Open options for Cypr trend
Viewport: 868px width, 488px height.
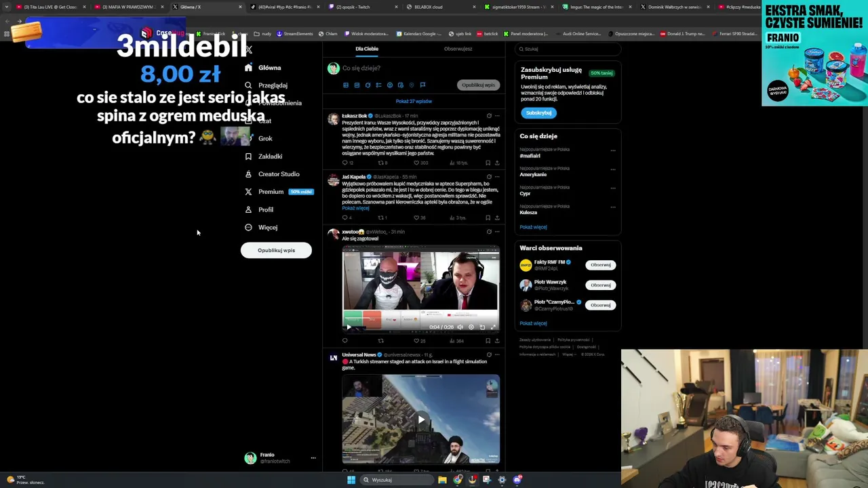coord(613,188)
